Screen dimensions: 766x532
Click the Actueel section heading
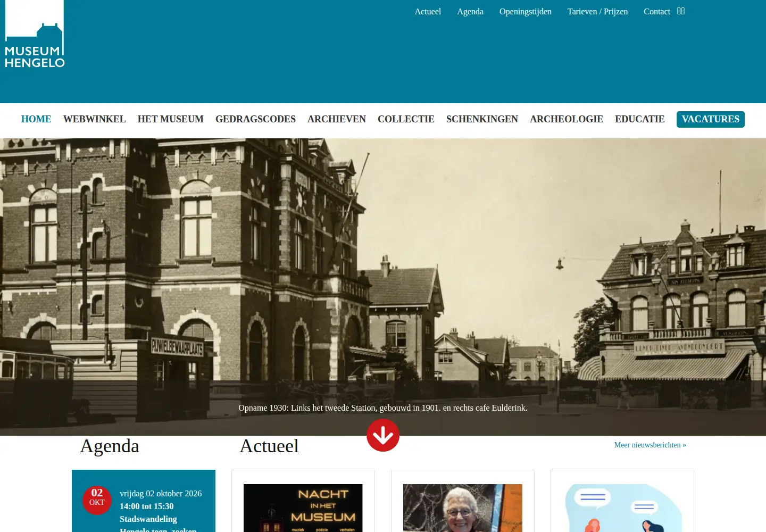pyautogui.click(x=269, y=446)
